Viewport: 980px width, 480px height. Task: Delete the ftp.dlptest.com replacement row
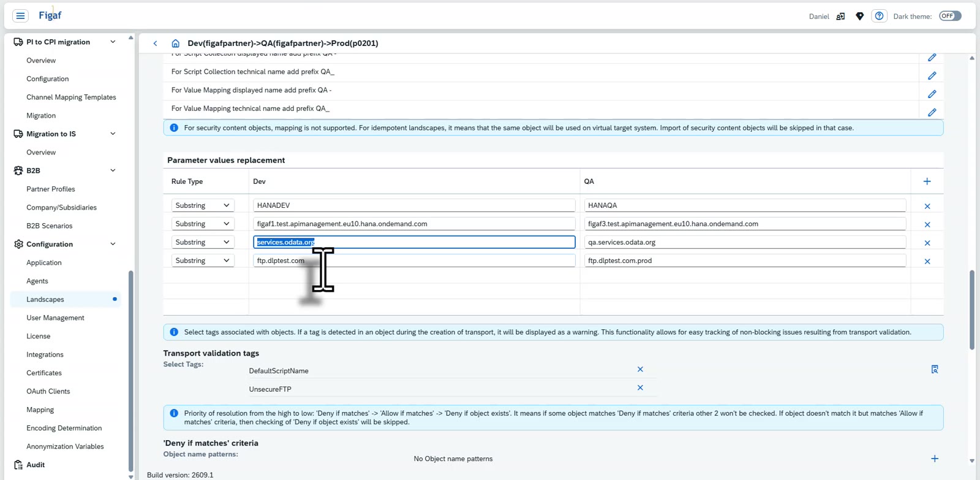click(927, 262)
